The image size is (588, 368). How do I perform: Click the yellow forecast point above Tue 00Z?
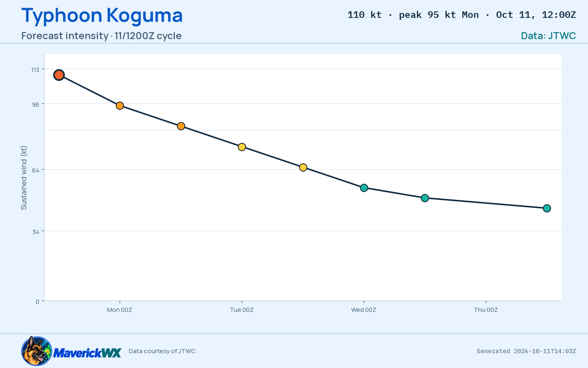(242, 147)
